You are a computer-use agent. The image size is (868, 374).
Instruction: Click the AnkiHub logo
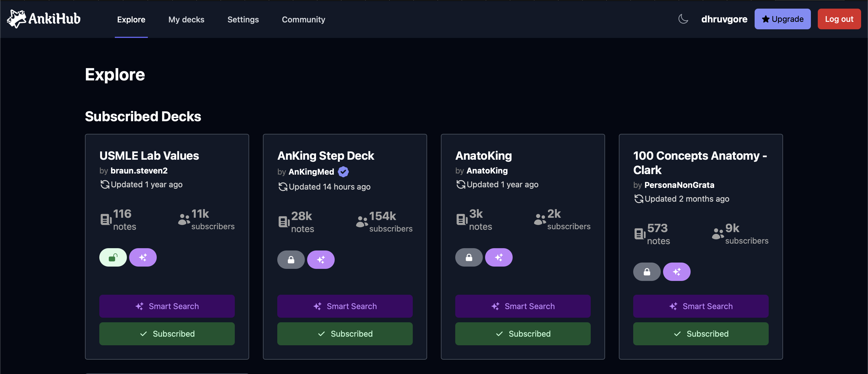[x=44, y=19]
